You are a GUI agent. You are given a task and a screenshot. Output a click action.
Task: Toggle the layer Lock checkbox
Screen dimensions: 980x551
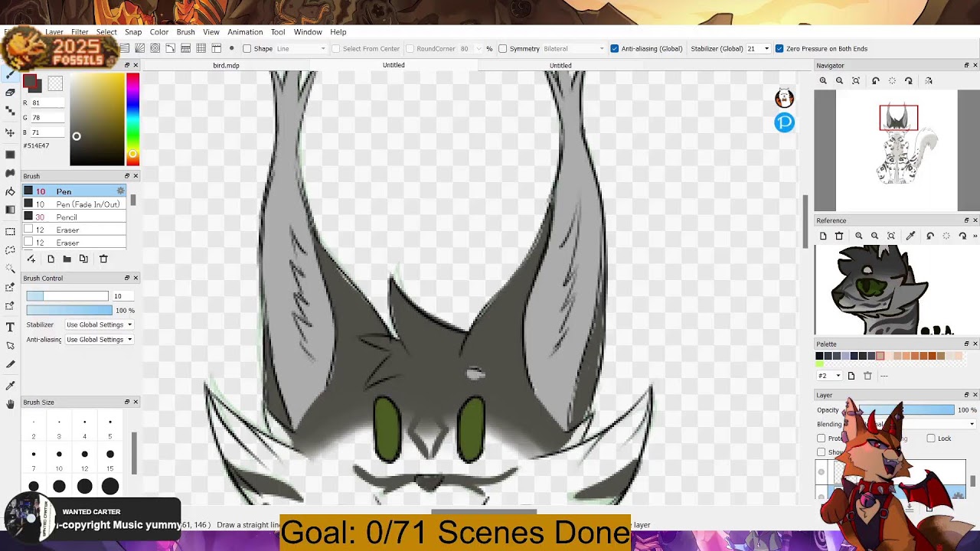pos(931,439)
